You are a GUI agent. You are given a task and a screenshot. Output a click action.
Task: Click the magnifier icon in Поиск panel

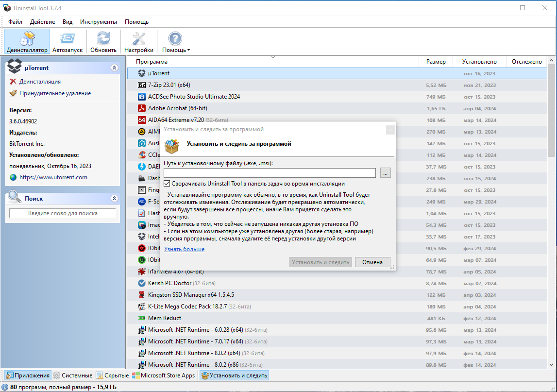[15, 197]
